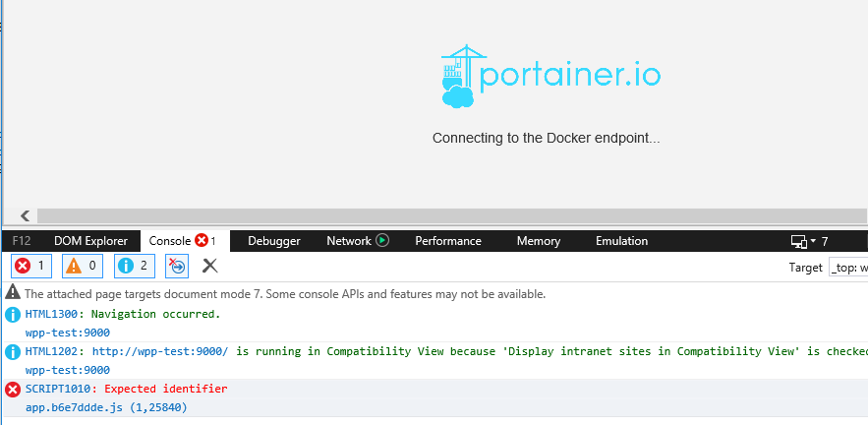
Task: Click the info icon beside HTML1202
Action: 13,352
